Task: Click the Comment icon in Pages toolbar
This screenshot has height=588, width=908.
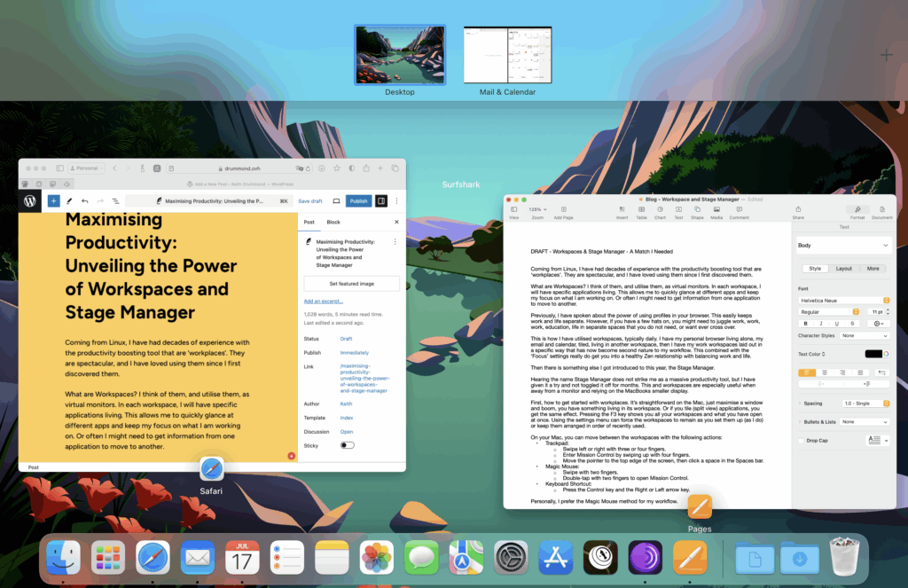Action: click(x=740, y=213)
